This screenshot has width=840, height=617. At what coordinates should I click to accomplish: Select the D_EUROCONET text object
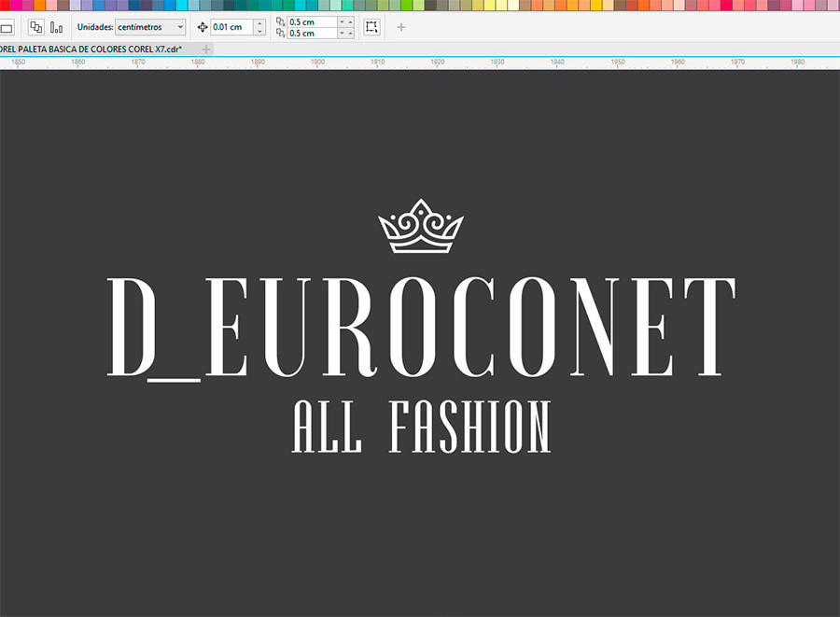pos(421,327)
